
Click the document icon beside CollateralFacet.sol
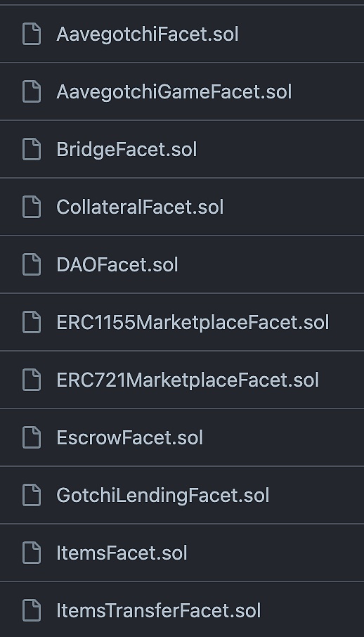pyautogui.click(x=32, y=207)
